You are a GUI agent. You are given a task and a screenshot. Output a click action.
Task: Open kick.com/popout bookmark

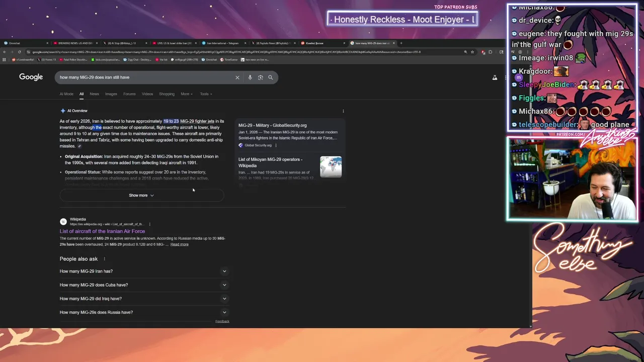pyautogui.click(x=106, y=60)
